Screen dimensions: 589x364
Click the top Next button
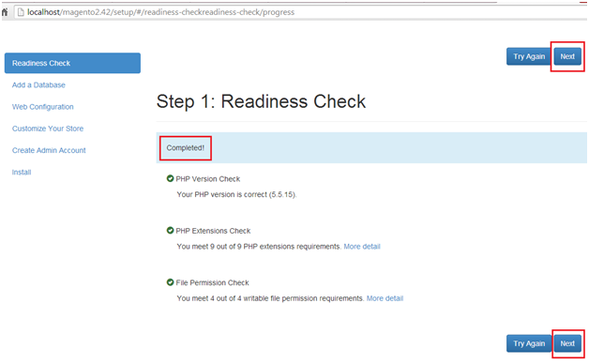pos(567,56)
